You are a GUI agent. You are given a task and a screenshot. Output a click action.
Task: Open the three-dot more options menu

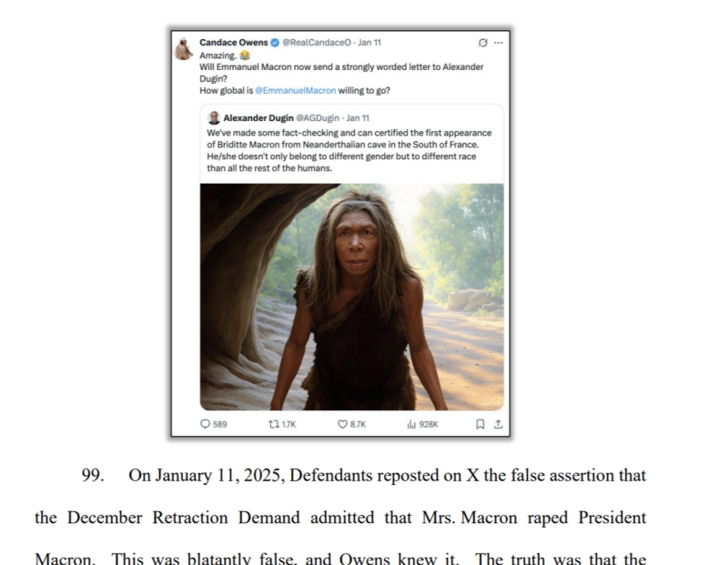point(498,43)
